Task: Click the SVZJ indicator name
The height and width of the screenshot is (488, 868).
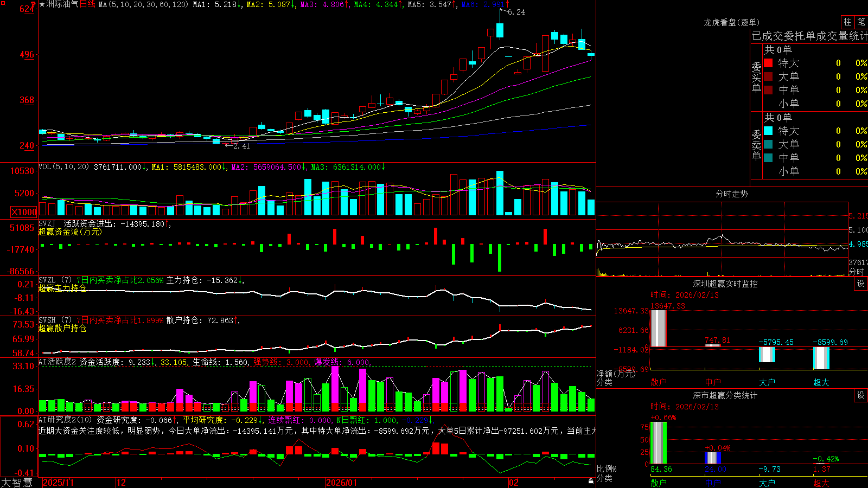Action: 47,224
